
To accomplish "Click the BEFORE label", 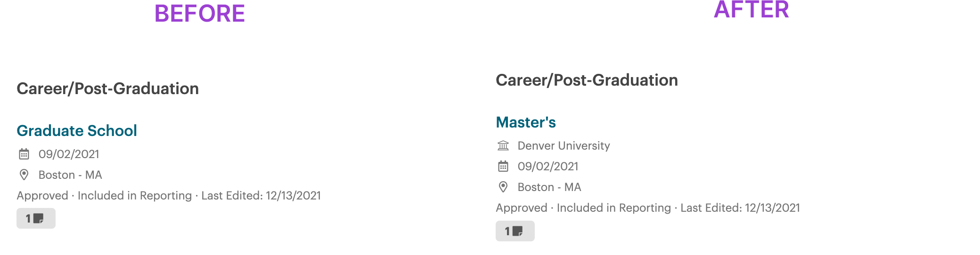I will tap(200, 13).
